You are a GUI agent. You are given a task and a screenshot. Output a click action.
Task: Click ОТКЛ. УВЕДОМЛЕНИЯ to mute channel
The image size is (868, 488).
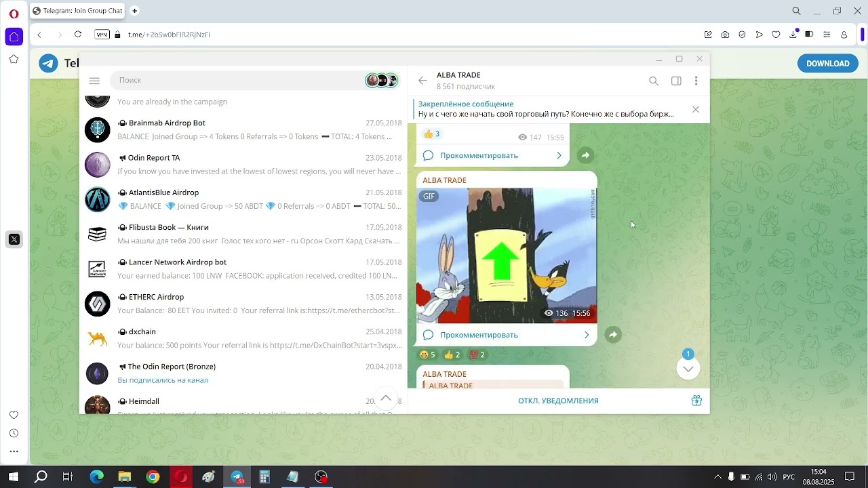pos(558,401)
